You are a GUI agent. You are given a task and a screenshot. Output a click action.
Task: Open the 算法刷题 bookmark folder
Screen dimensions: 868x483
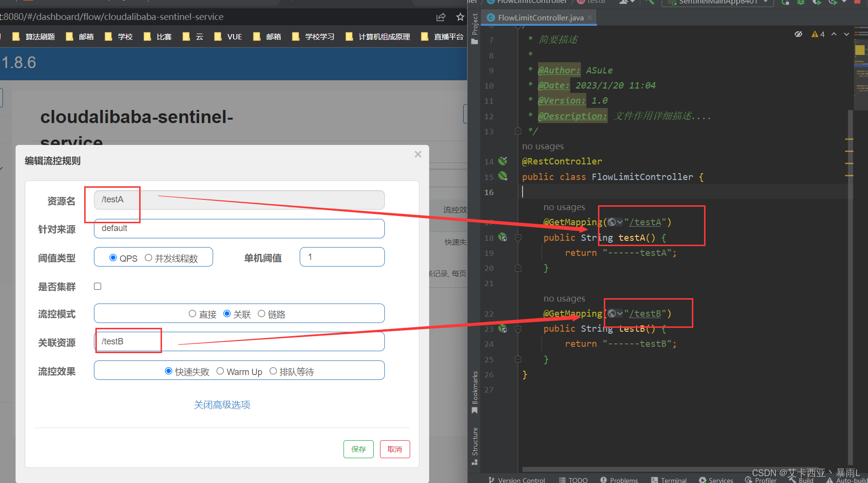pos(34,36)
